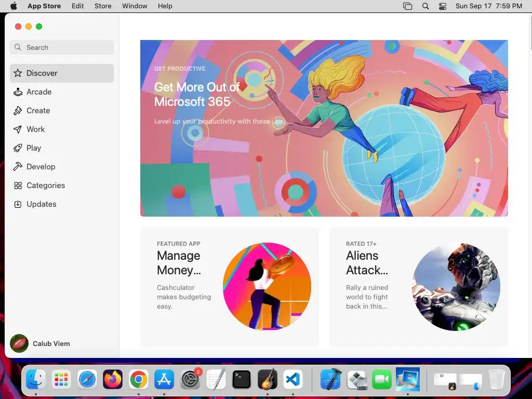Open Finder from the Dock
Screen dimensions: 532x399
pyautogui.click(x=36, y=379)
